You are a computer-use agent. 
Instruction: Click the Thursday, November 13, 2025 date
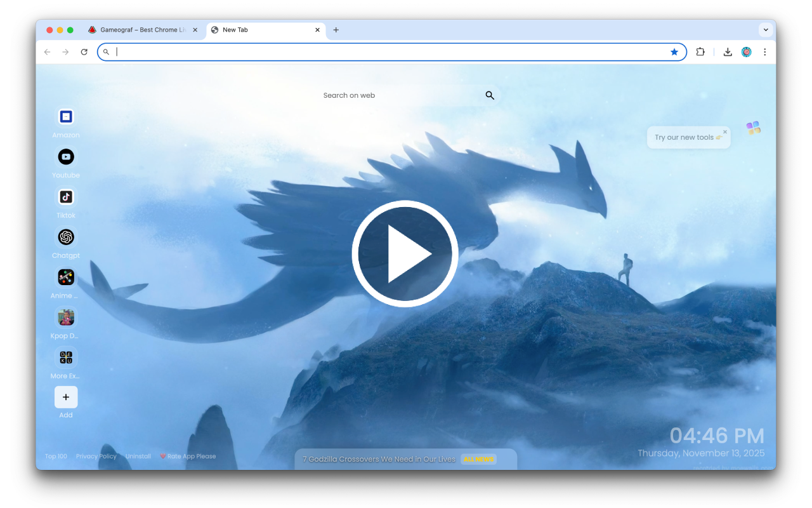(701, 453)
